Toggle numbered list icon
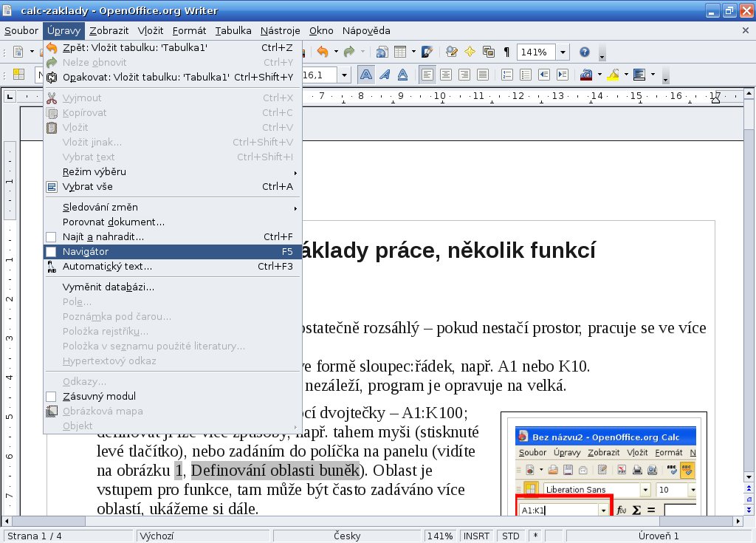Viewport: 756px width, 543px height. tap(506, 75)
